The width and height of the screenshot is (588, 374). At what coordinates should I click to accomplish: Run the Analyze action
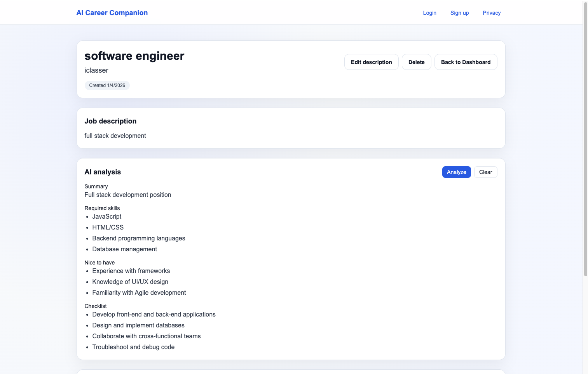[456, 172]
